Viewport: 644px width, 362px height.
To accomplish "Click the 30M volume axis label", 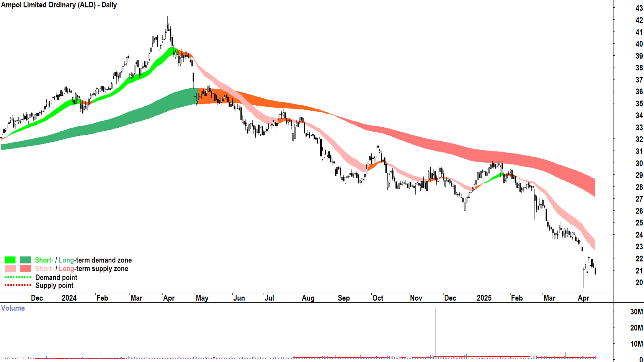I will (636, 312).
